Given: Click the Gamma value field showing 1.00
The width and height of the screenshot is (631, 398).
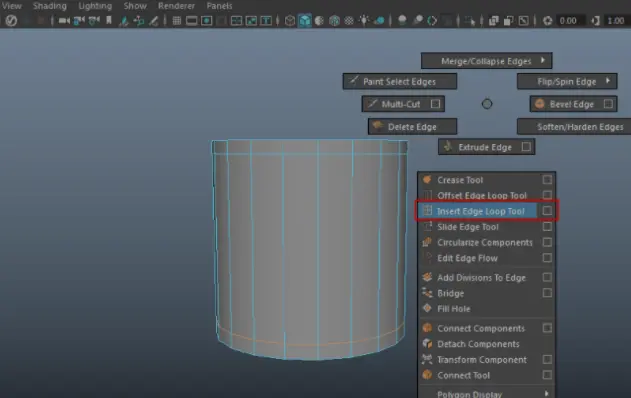Looking at the screenshot, I should click(616, 21).
